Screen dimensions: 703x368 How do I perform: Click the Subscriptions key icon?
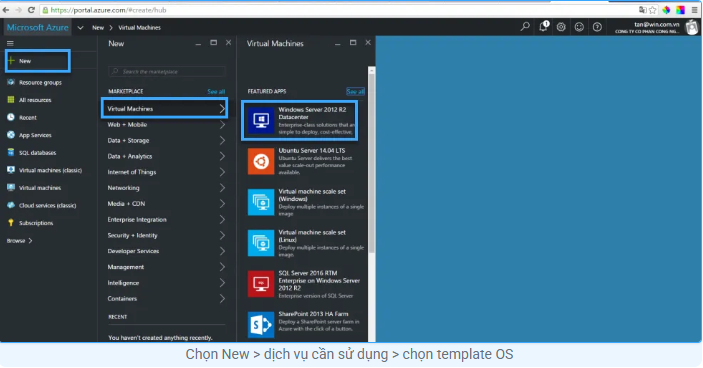pos(11,223)
